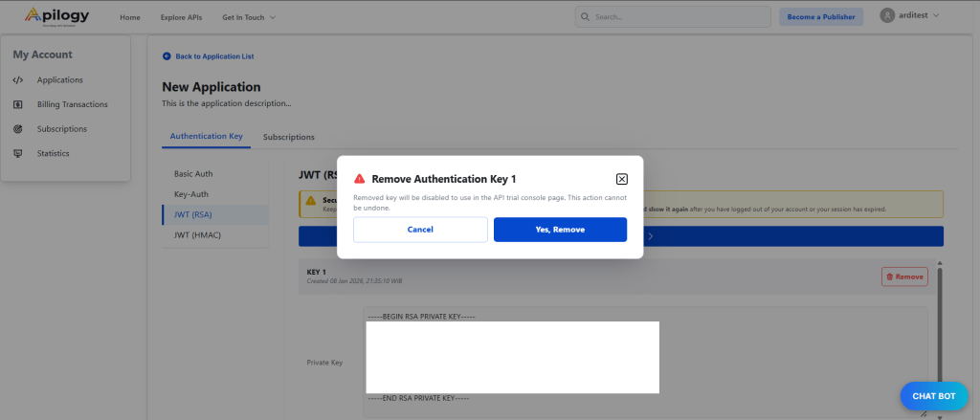Image resolution: width=980 pixels, height=420 pixels.
Task: Confirm with Yes, Remove button
Action: (x=560, y=230)
